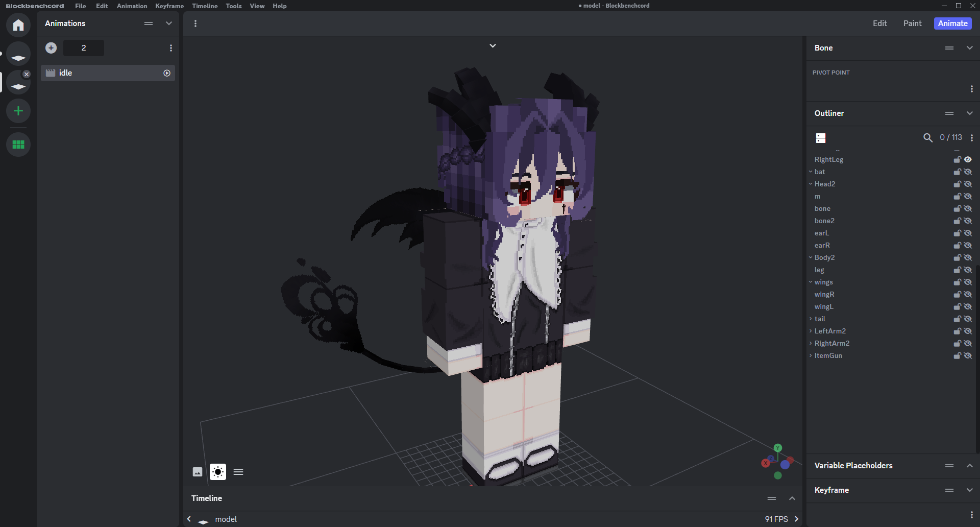Open the Keyframe menu
Viewport: 980px width, 527px height.
pyautogui.click(x=169, y=6)
